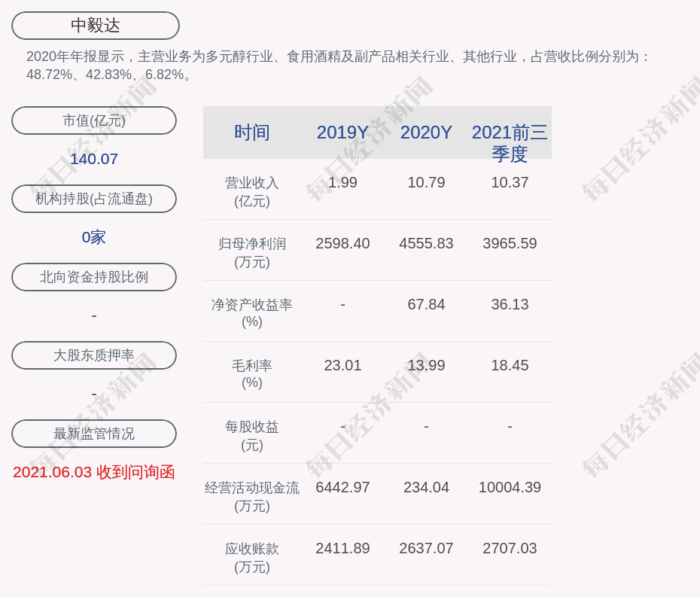This screenshot has width=700, height=597.
Task: Open the 北向资金持股比例 label
Action: click(x=94, y=277)
